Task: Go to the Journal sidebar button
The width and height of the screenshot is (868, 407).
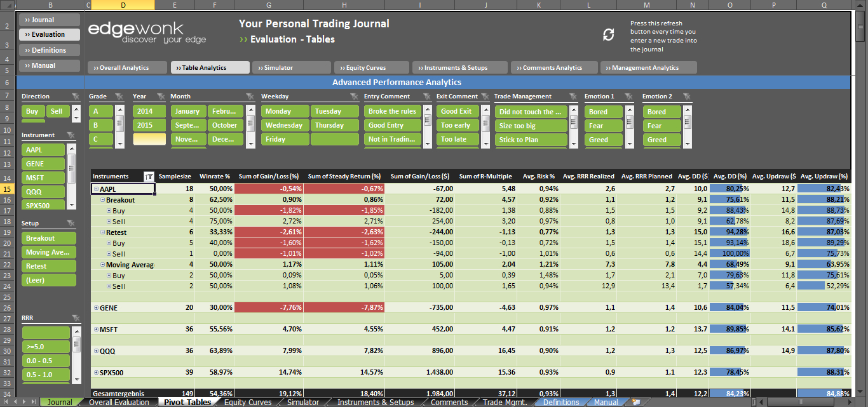Action: pos(49,20)
